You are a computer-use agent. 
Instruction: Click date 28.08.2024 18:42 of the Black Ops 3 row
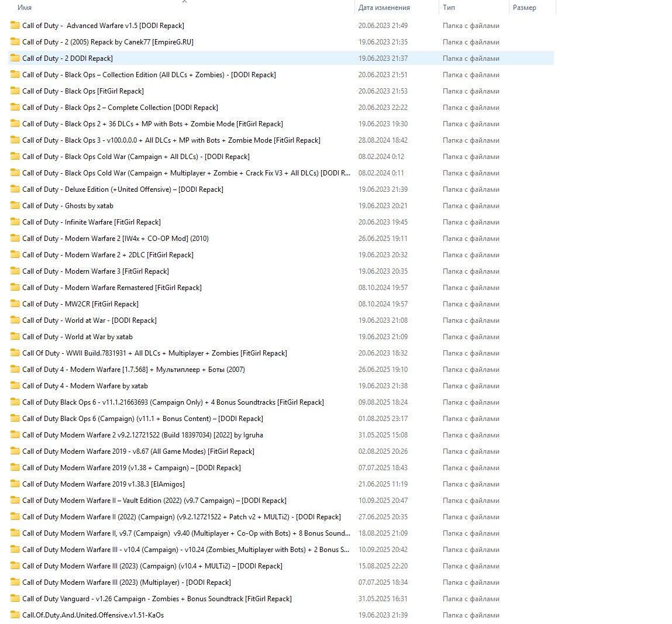click(x=382, y=140)
